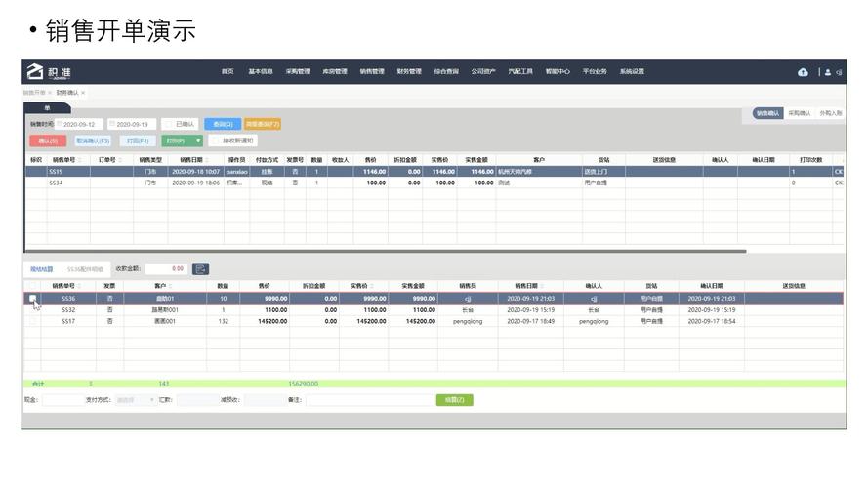Open the 采购管理 menu
The height and width of the screenshot is (488, 868).
click(x=298, y=71)
